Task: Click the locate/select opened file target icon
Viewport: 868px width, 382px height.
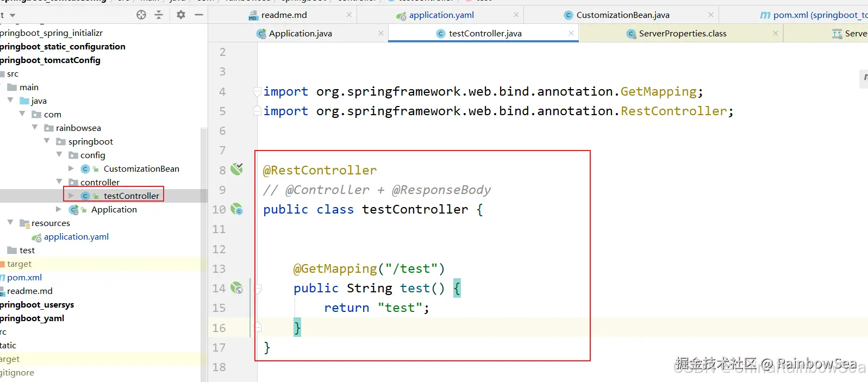Action: tap(141, 15)
